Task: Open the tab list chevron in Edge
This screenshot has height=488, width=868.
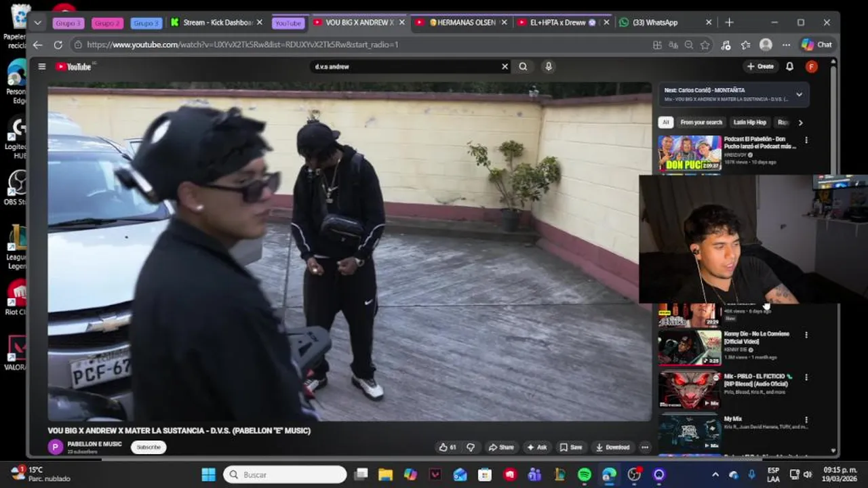Action: click(x=37, y=22)
